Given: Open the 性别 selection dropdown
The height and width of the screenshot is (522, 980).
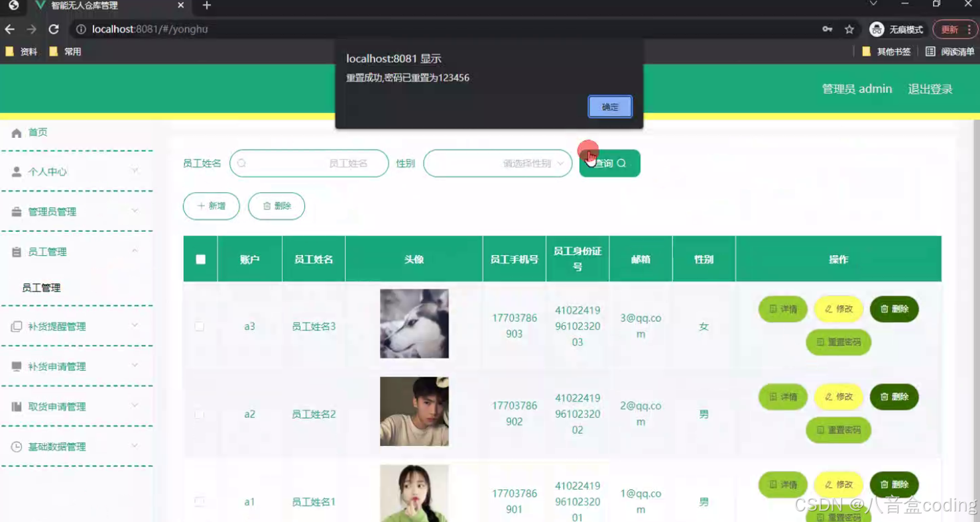Looking at the screenshot, I should pyautogui.click(x=497, y=163).
